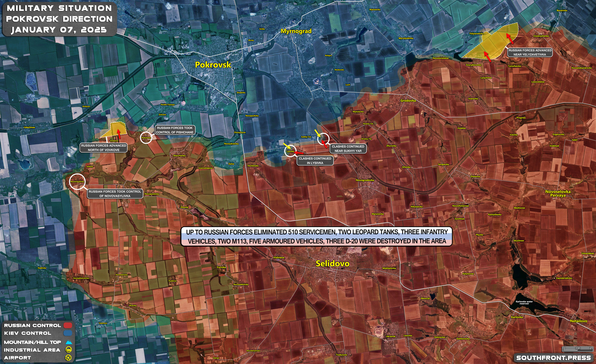Click the white circle marking Pishchane
The image size is (596, 364).
pos(146,138)
